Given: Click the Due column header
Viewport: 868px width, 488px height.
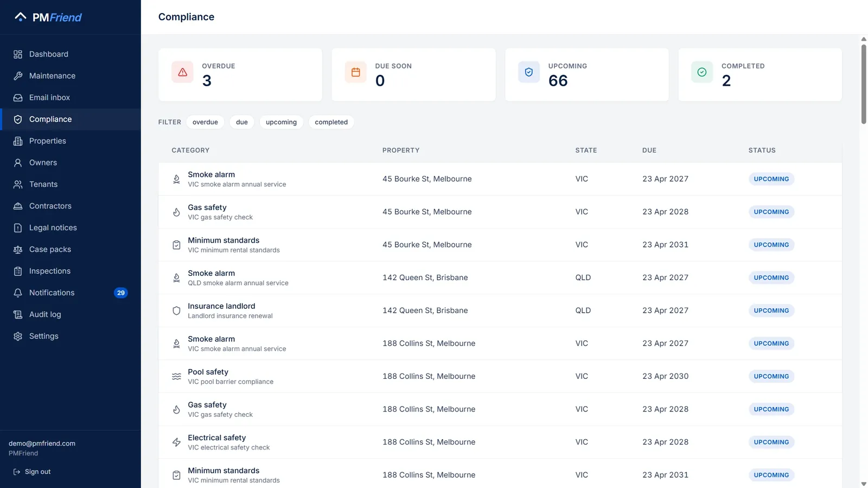Looking at the screenshot, I should pos(649,150).
